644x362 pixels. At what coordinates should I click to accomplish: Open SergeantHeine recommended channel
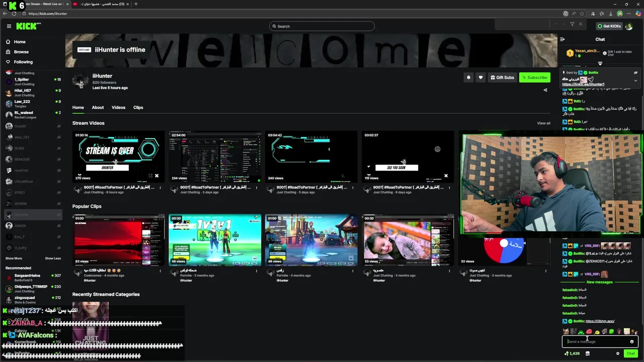pyautogui.click(x=33, y=278)
